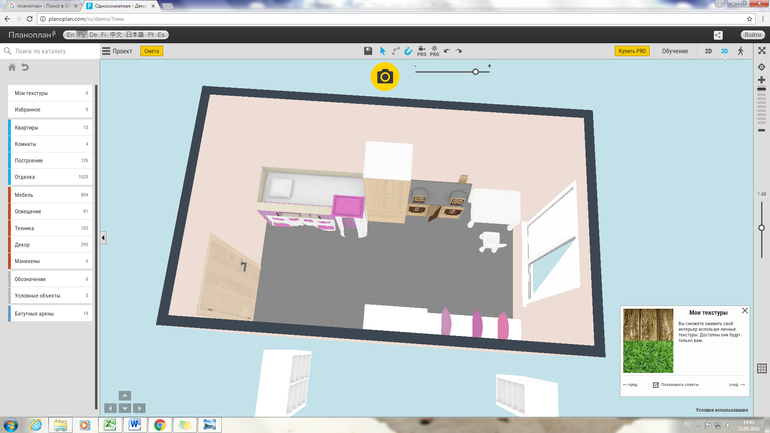Collapse the left catalog panel arrow
Screen dimensions: 770x433
click(104, 237)
